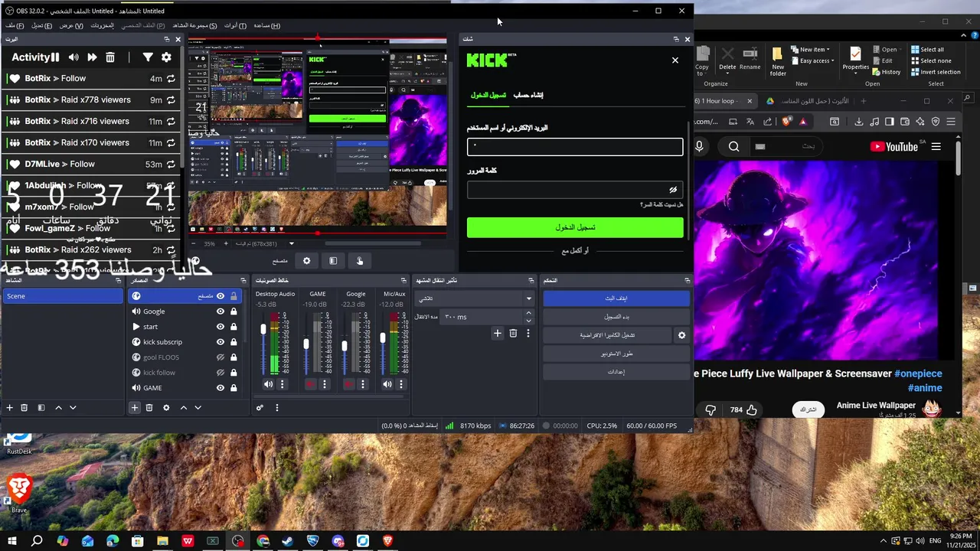Start recording with بدء التسجيل button

pyautogui.click(x=616, y=317)
